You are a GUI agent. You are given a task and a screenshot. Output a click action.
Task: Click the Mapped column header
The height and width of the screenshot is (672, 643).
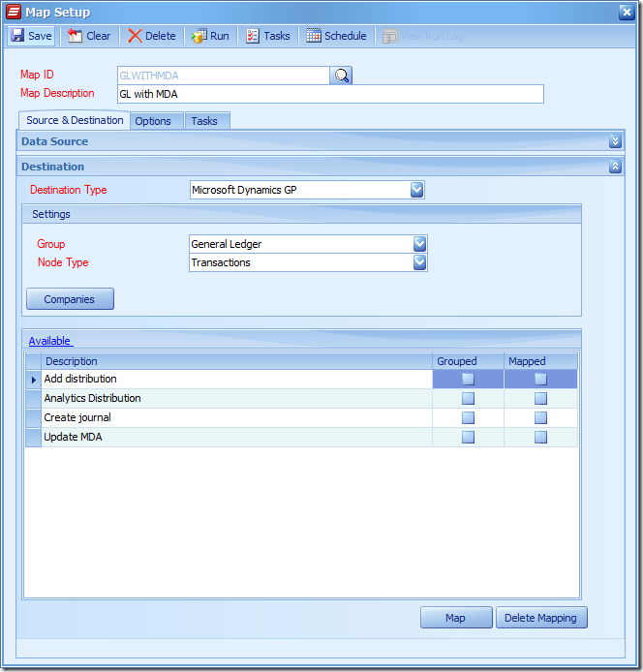click(x=540, y=361)
